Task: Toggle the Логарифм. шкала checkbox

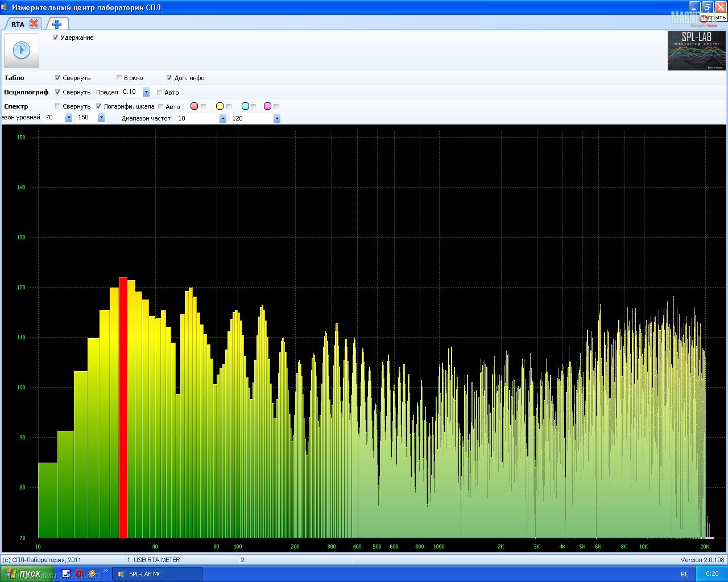Action: 98,106
